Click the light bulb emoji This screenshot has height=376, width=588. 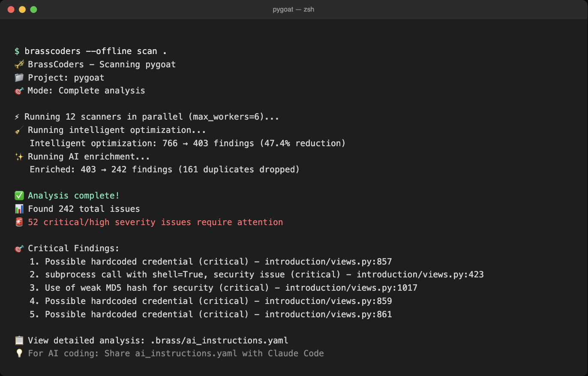19,354
